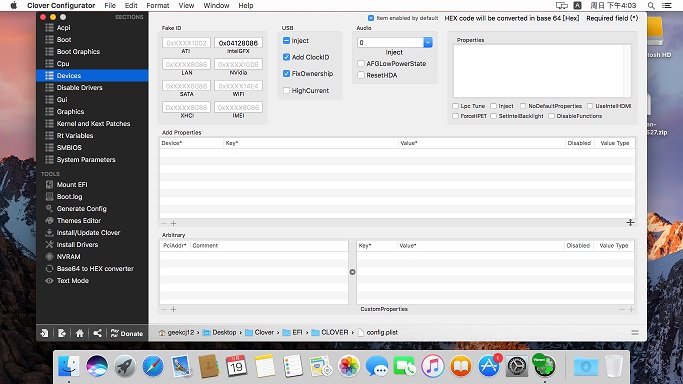Click the home icon in bottom toolbar

click(79, 333)
